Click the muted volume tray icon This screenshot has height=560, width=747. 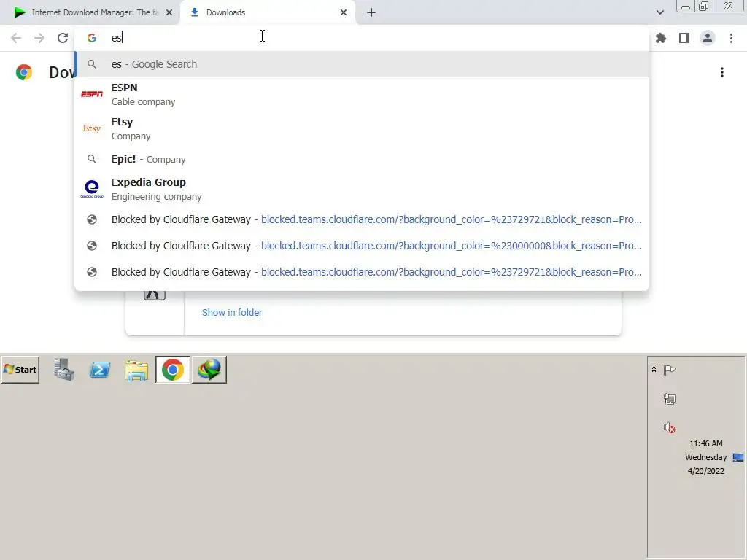tap(670, 427)
